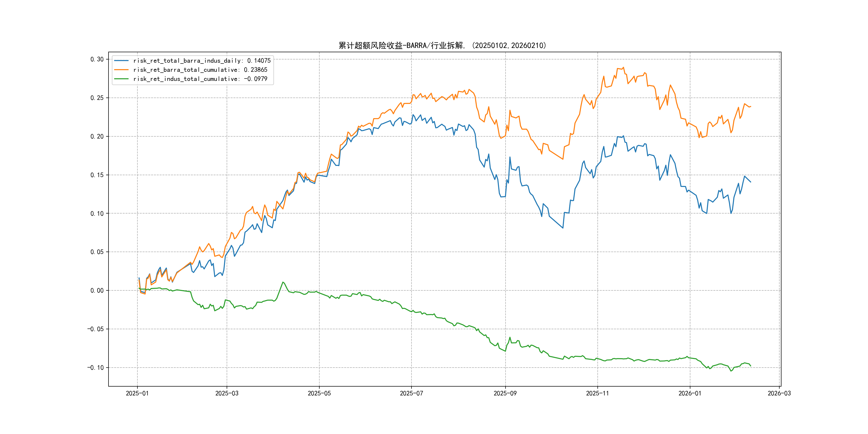Click the 2025-05 x-axis tick label
Screen dimensions: 868x434
319,393
